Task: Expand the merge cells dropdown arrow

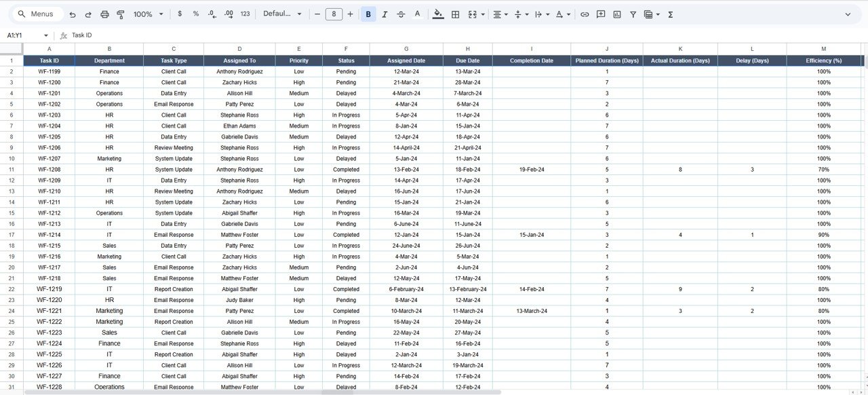Action: (x=482, y=14)
